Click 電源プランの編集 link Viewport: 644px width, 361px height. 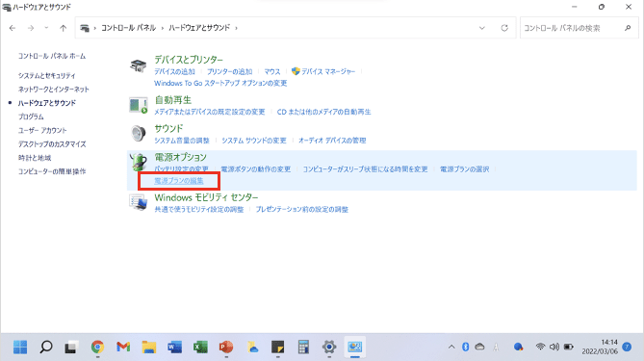tap(179, 181)
